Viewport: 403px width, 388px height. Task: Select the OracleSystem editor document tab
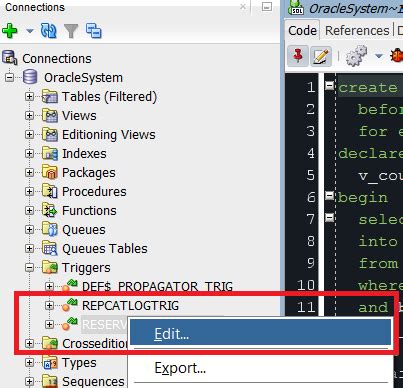[x=346, y=9]
